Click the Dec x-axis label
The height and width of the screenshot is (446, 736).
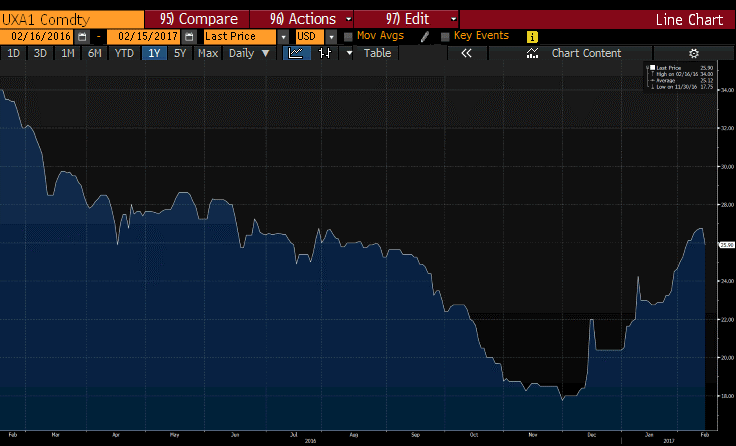pos(592,435)
